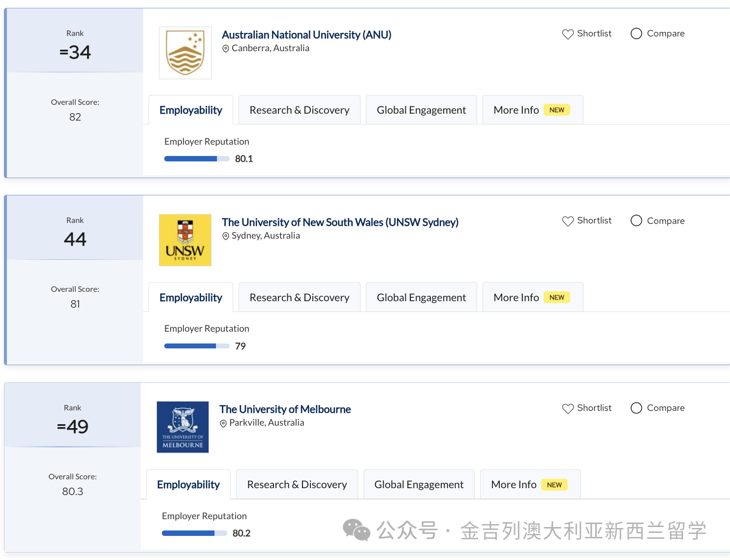Click the score 80.1 next to ANU's bar
This screenshot has height=560, width=730.
[244, 159]
